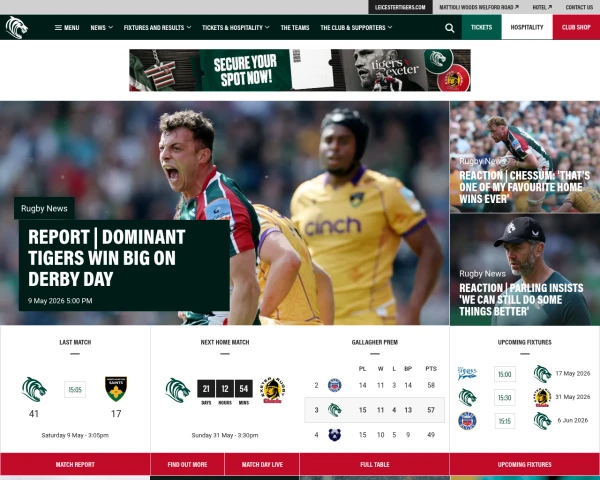Select the leicestertigers.com top tab
Screen dimensions: 600x480
400,7
